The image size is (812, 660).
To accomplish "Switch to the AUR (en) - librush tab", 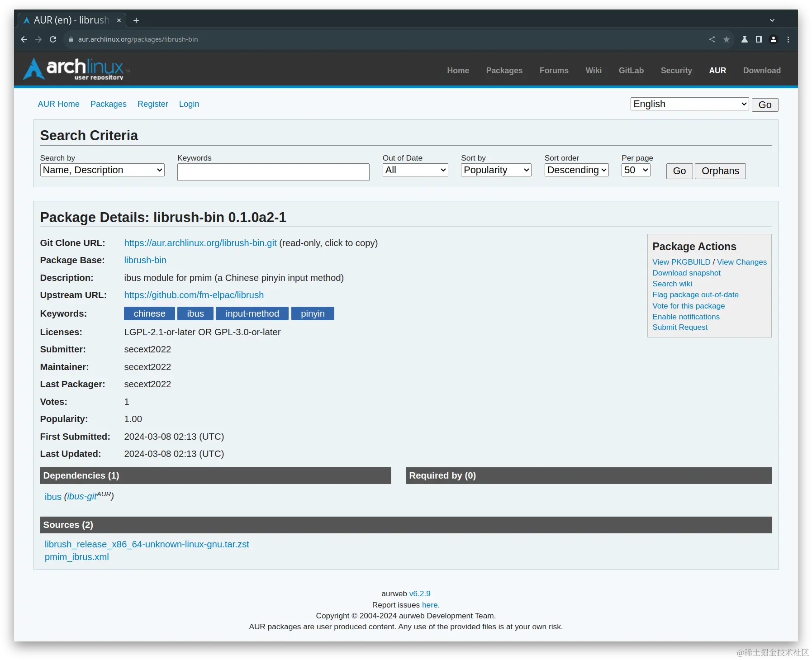I will pos(72,20).
